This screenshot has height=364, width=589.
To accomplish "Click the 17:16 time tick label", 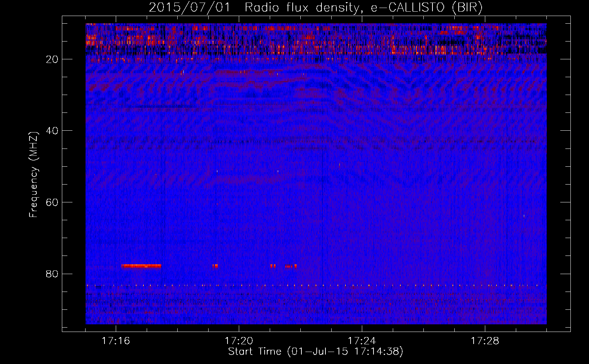I will tap(116, 341).
